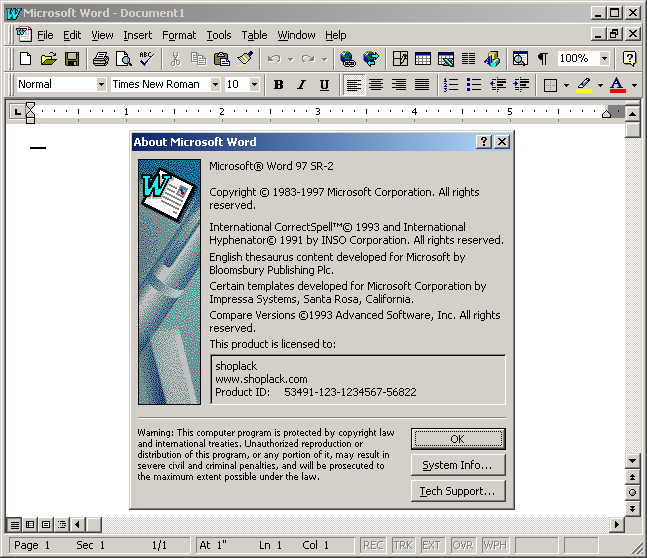Image resolution: width=647 pixels, height=558 pixels.
Task: Open the Tools menu
Action: pyautogui.click(x=219, y=35)
